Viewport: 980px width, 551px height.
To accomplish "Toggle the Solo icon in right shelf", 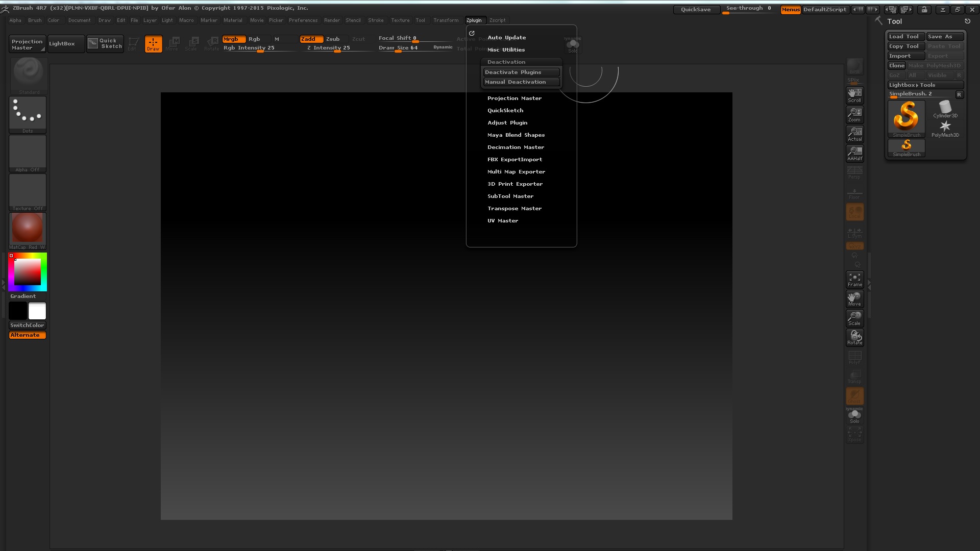I will [854, 416].
